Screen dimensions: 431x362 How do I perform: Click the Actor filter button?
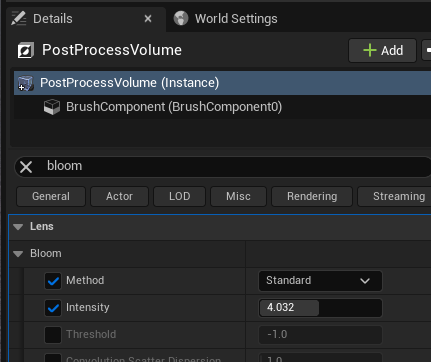(119, 196)
